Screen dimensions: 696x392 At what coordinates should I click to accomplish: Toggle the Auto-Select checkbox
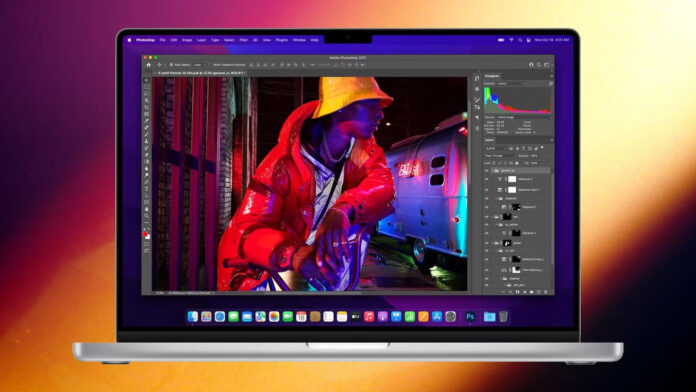(171, 65)
